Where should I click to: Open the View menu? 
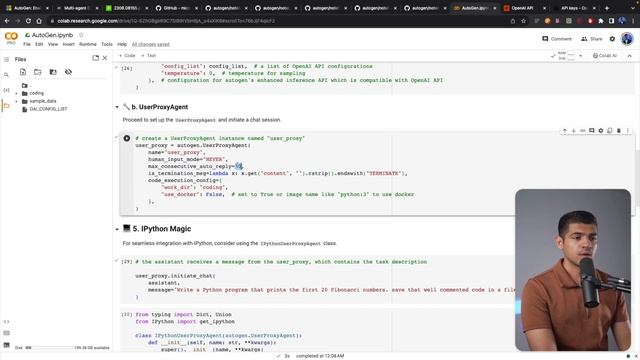[x=53, y=44]
